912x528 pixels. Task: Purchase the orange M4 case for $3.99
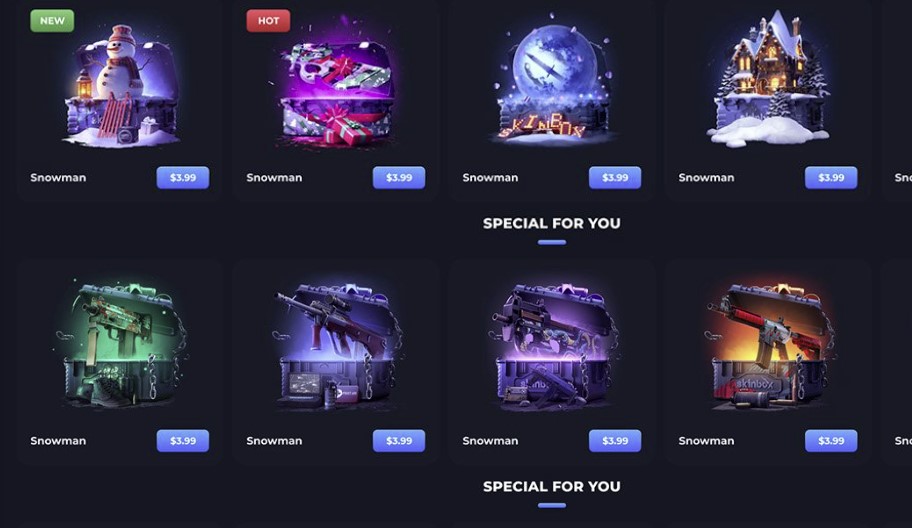831,441
